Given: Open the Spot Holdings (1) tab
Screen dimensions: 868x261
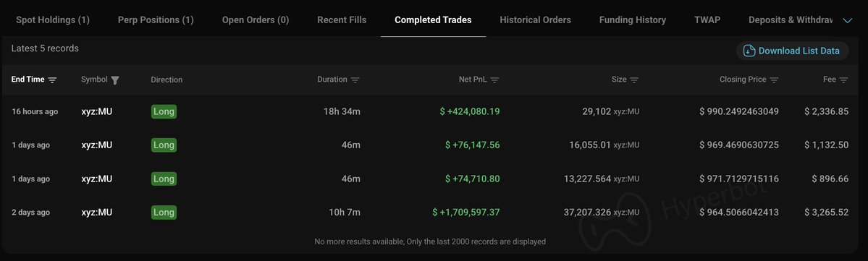Looking at the screenshot, I should pyautogui.click(x=53, y=20).
